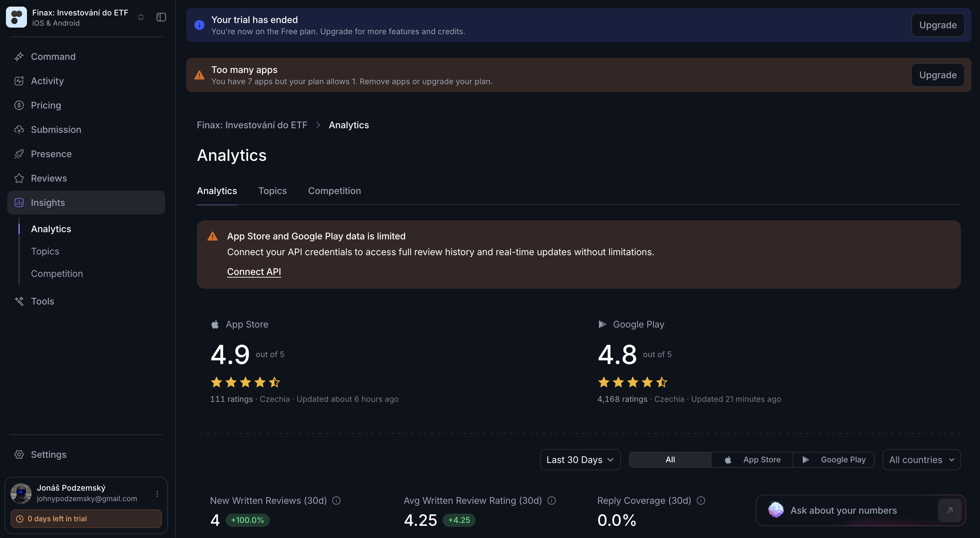The width and height of the screenshot is (980, 538).
Task: Click the Tools sidebar icon
Action: click(19, 301)
